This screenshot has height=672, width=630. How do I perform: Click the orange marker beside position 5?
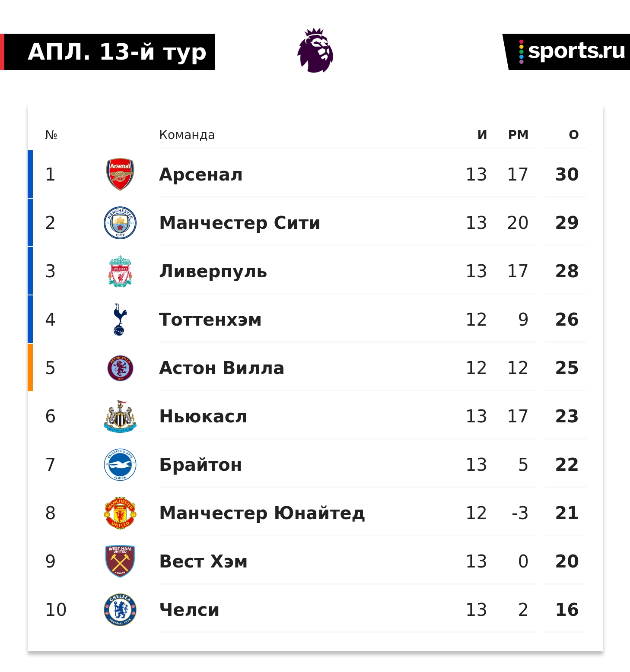pos(30,368)
